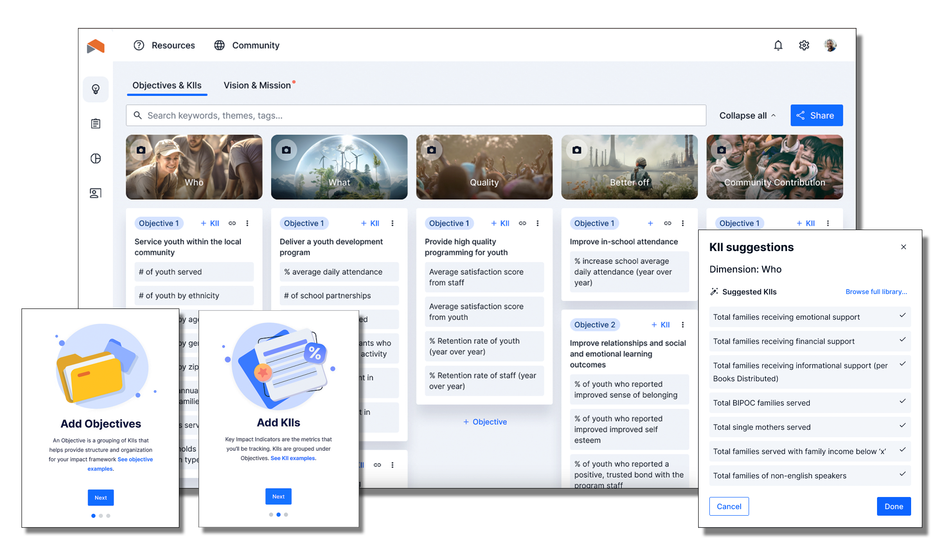The width and height of the screenshot is (934, 560).
Task: Click the document/notes icon in sidebar
Action: (x=96, y=123)
